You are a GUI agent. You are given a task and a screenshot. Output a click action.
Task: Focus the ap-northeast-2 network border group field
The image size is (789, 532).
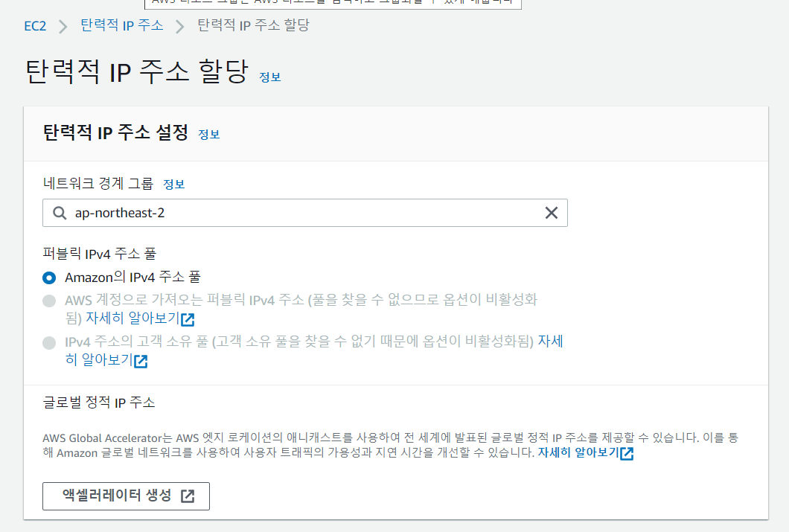[305, 213]
